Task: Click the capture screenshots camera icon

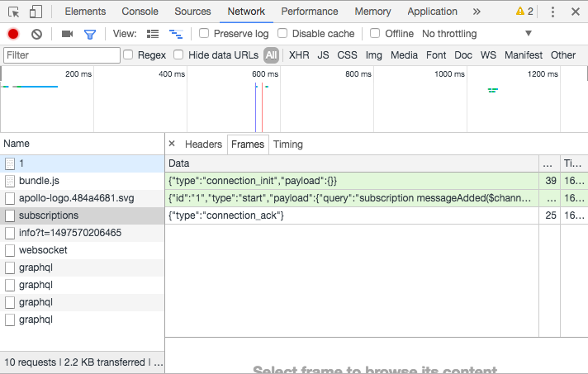Action: click(x=68, y=34)
